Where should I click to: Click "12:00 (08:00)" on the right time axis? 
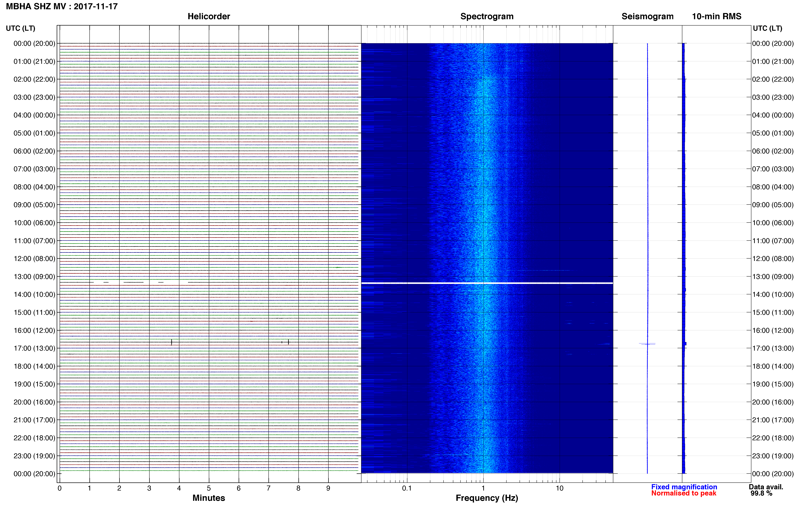(773, 259)
